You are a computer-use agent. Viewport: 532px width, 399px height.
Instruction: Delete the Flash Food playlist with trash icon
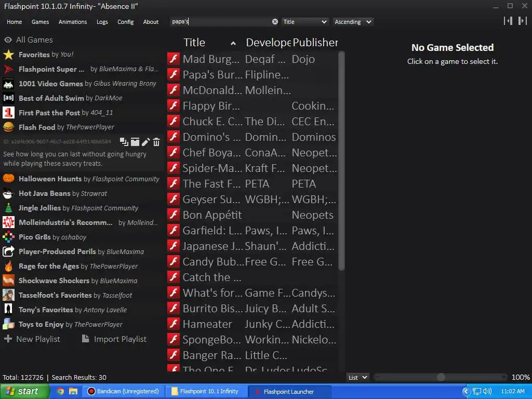156,142
